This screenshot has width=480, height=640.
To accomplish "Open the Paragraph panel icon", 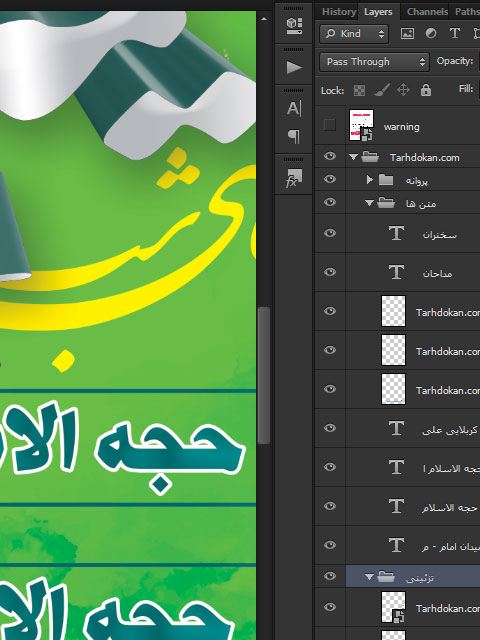I will [294, 136].
